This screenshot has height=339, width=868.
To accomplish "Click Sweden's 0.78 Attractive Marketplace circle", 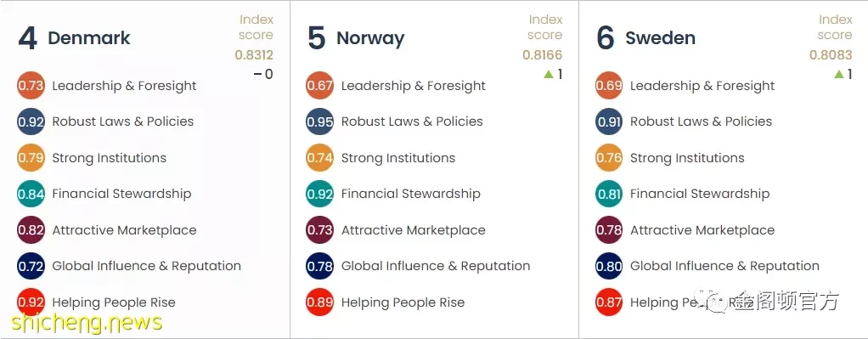I will [x=609, y=230].
